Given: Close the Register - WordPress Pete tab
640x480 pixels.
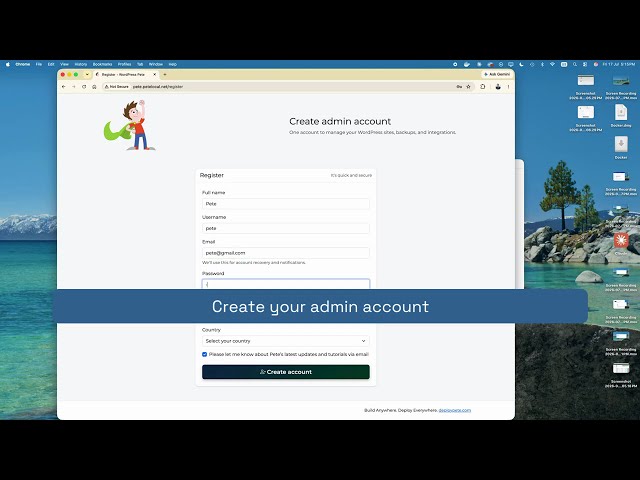Looking at the screenshot, I should [x=155, y=75].
